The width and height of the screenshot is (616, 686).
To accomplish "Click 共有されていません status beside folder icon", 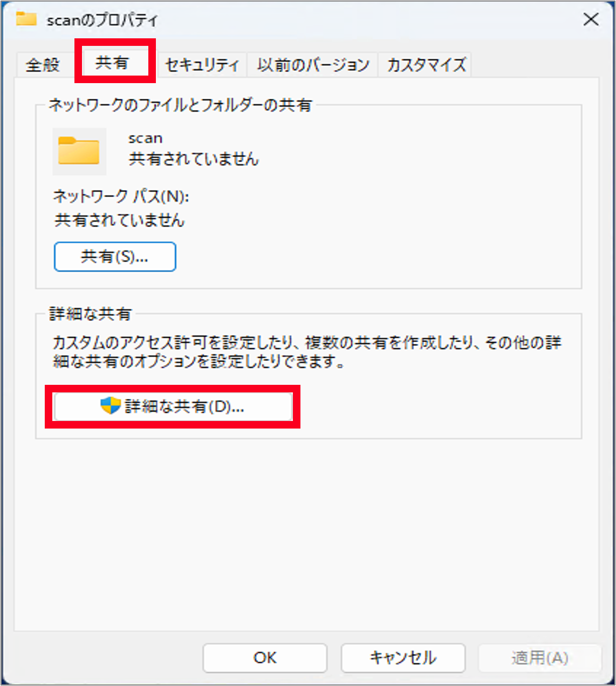I will (x=194, y=159).
